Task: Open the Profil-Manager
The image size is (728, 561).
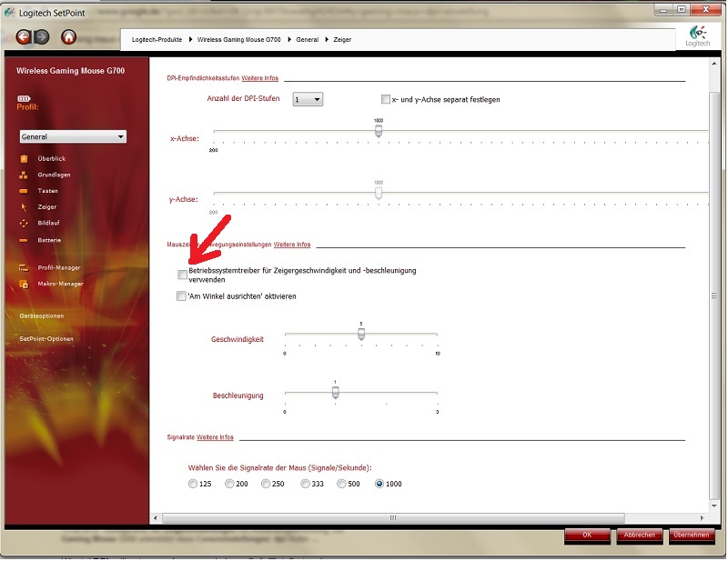Action: tap(59, 267)
